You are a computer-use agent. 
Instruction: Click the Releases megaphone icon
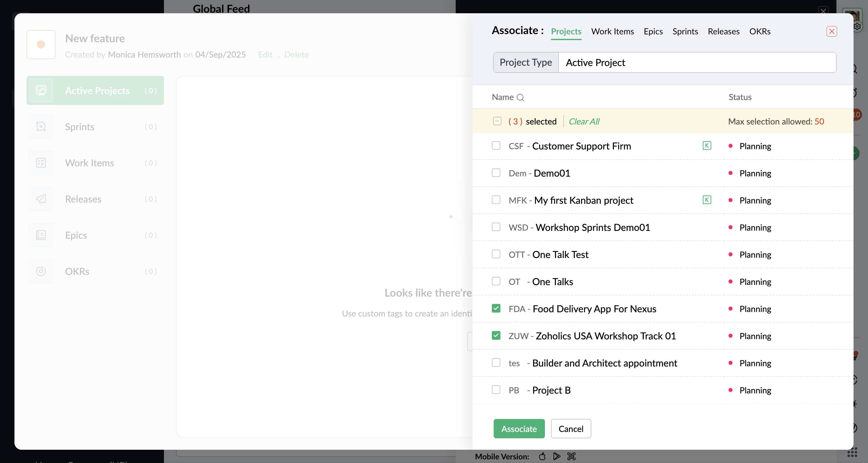[41, 199]
